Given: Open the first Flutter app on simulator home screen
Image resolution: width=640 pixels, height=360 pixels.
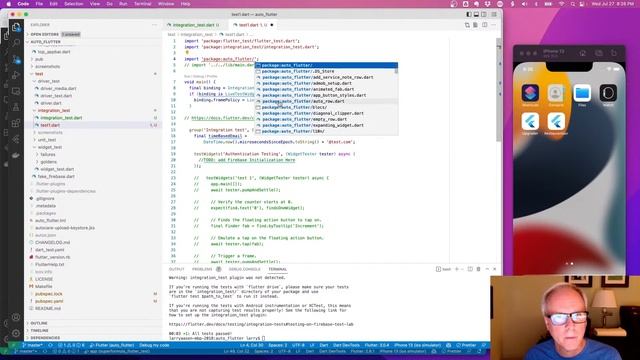Looking at the screenshot, I should (x=530, y=122).
